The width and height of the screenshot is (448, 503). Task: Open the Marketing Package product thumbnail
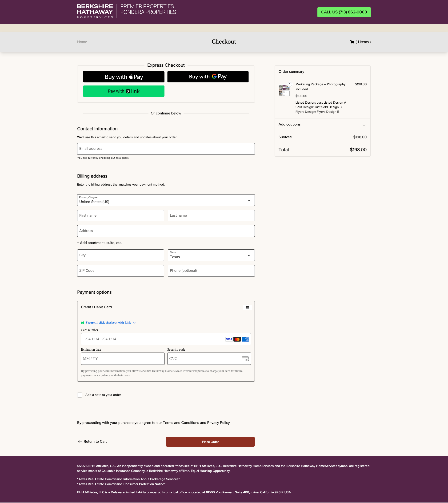(284, 90)
